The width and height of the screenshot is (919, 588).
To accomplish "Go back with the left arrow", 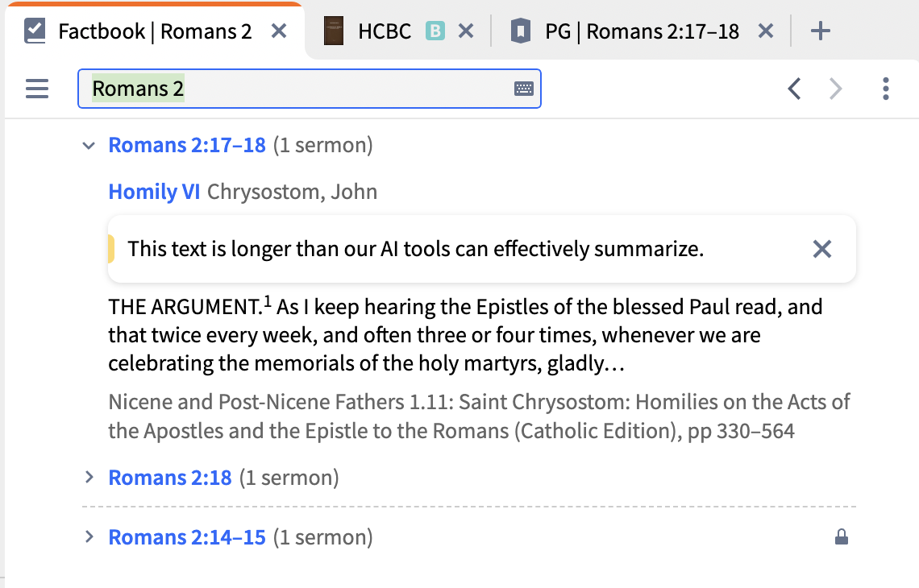I will (x=794, y=89).
